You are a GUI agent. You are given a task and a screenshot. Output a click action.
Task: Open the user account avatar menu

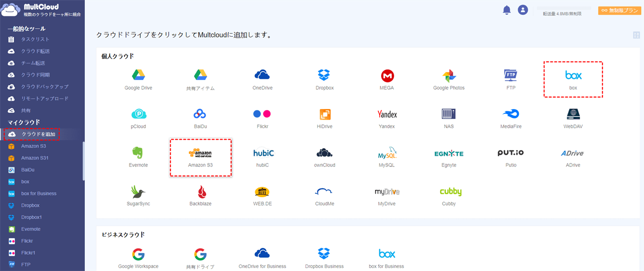pos(523,10)
